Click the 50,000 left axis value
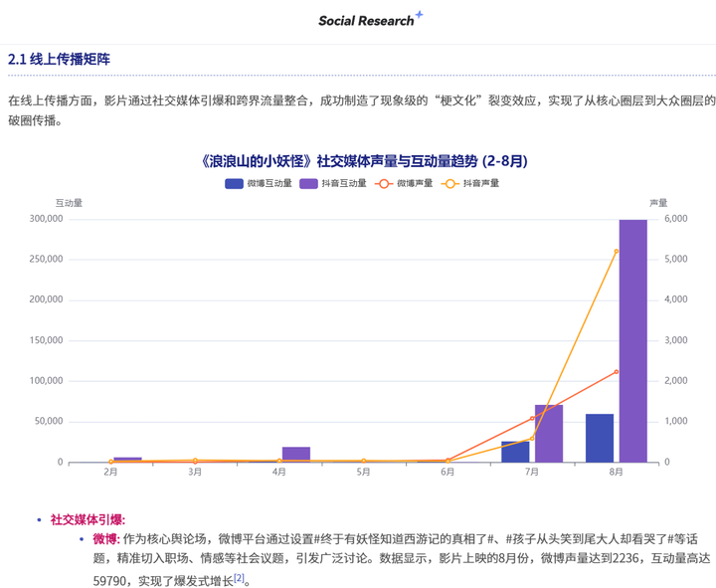Screen dimensions: 716x588 tap(49, 421)
